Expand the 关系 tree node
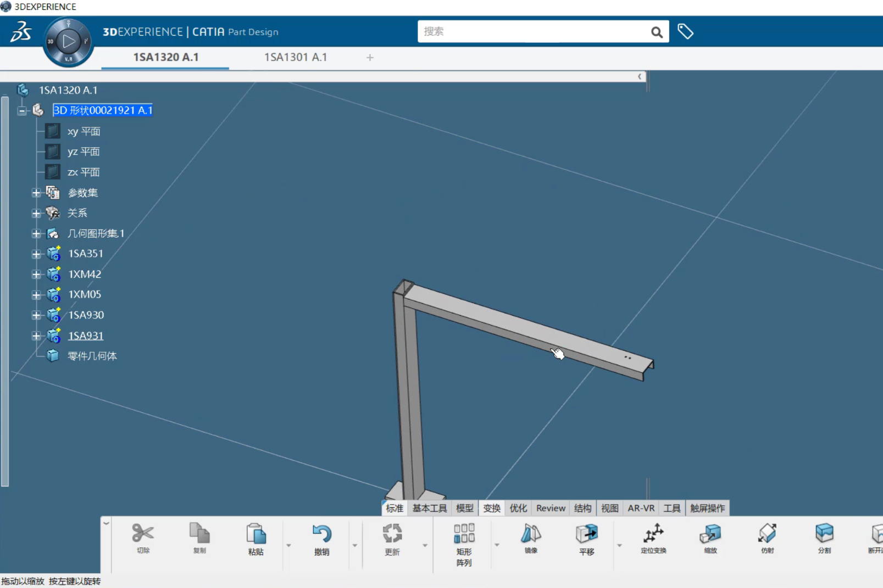The image size is (883, 588). pyautogui.click(x=36, y=213)
